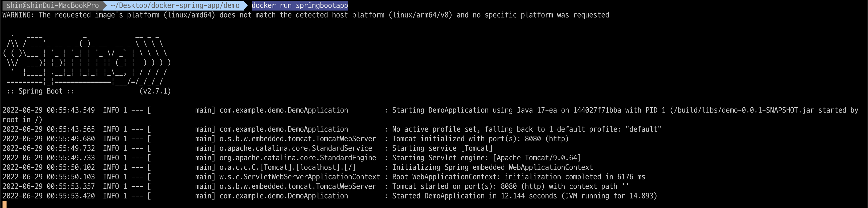Click the o.apache.catalina.core.StandardService logger name
The width and height of the screenshot is (868, 208).
296,148
